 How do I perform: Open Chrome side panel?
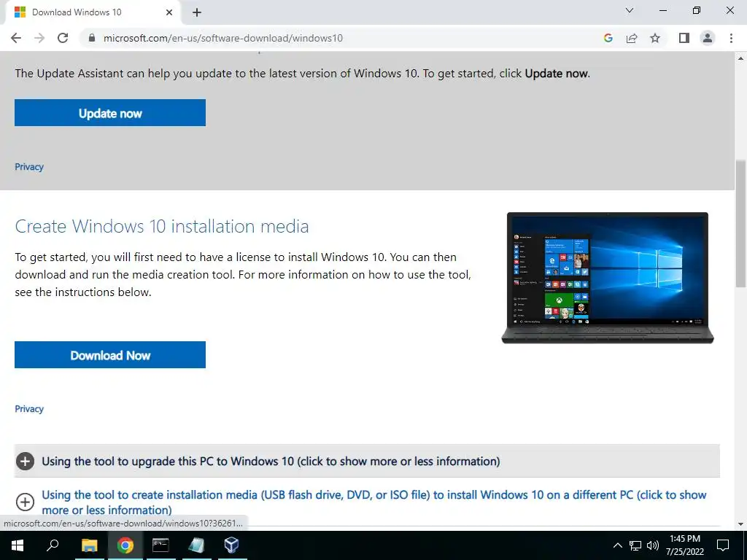click(x=684, y=38)
